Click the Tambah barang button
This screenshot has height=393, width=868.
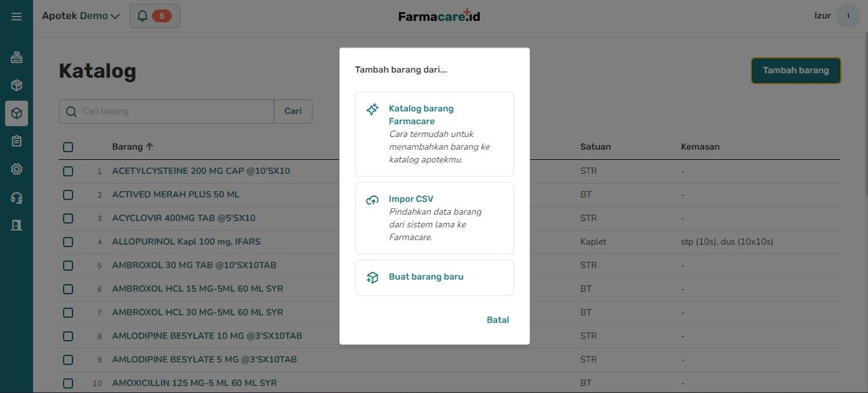point(795,71)
